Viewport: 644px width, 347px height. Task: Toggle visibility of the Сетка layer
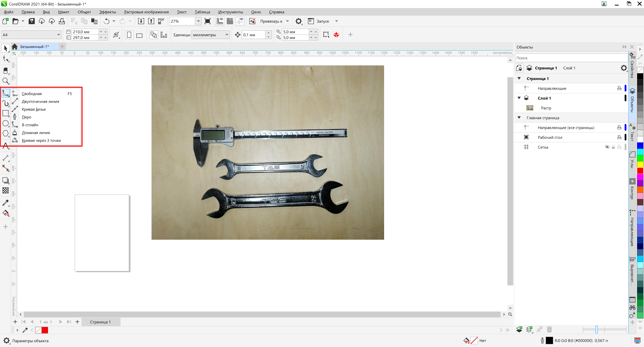[607, 147]
